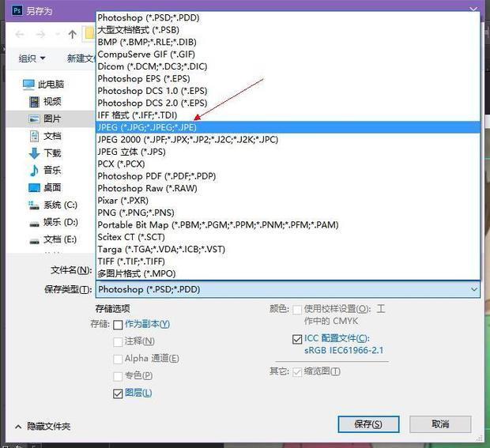Click the 取消 button
The image size is (490, 448).
(x=440, y=424)
